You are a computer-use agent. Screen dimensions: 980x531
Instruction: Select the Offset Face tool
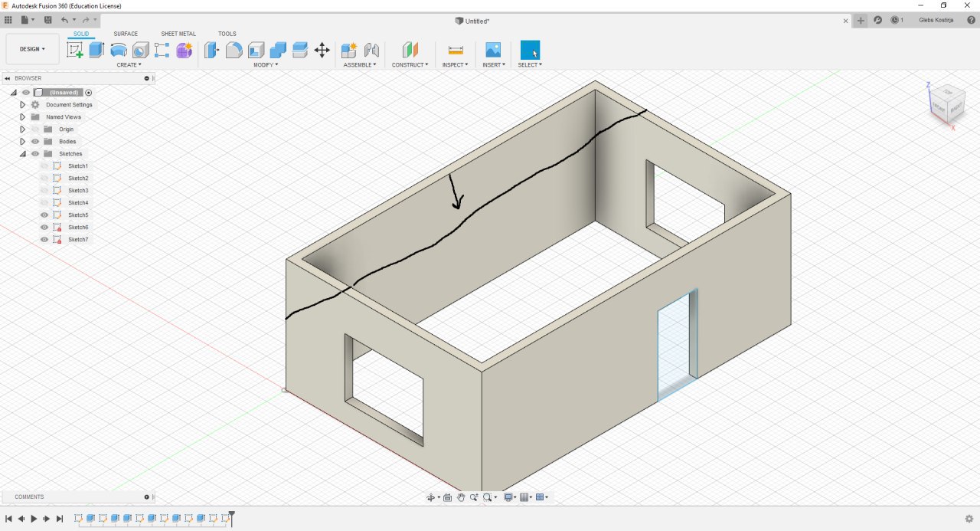pyautogui.click(x=300, y=51)
